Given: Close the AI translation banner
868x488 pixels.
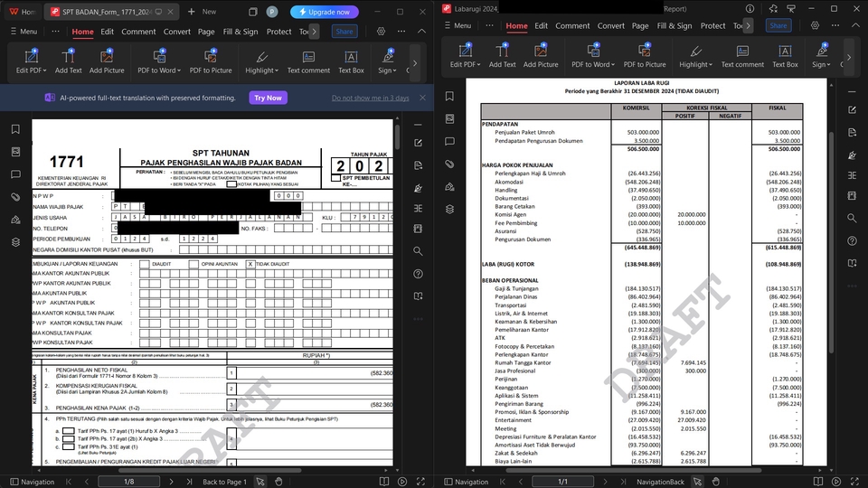Looking at the screenshot, I should tap(422, 98).
